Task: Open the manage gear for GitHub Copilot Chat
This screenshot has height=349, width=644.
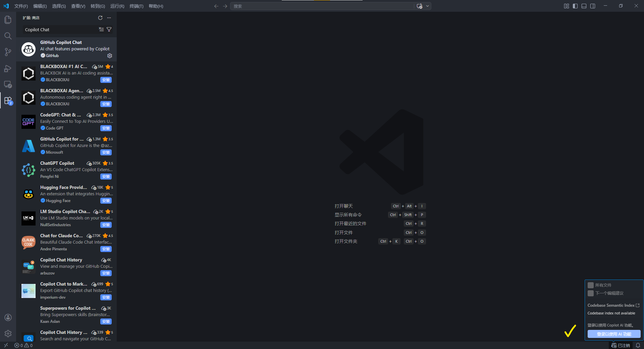Action: coord(110,56)
